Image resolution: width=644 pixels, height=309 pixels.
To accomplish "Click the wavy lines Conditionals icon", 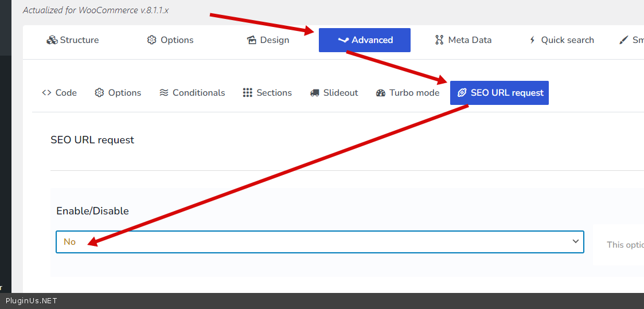I will click(x=164, y=93).
